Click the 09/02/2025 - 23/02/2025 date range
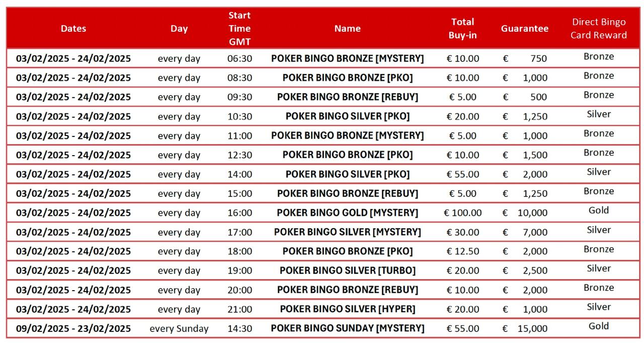 point(73,328)
